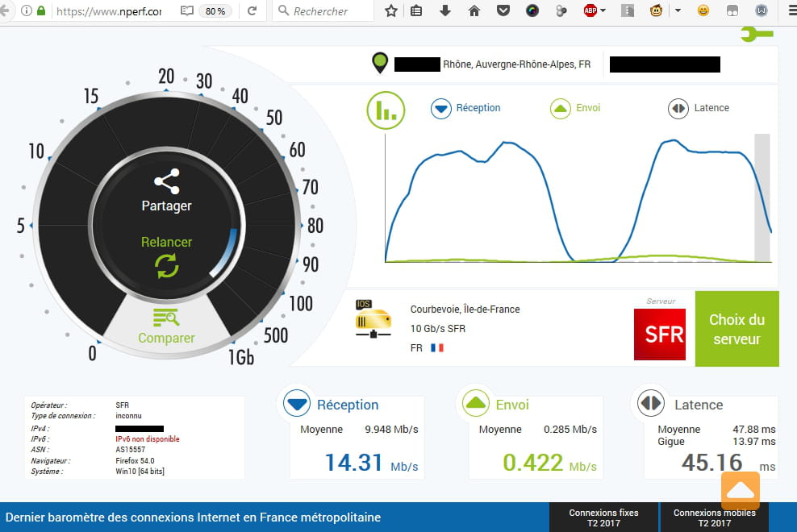Click the 13.97 ms gigue value

pyautogui.click(x=753, y=442)
